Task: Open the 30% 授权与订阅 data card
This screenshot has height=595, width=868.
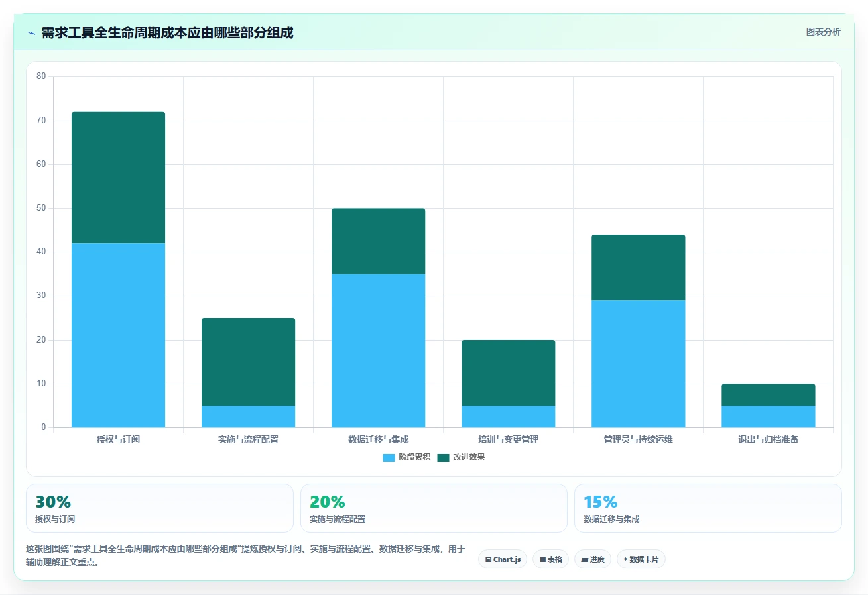Action: pyautogui.click(x=159, y=508)
